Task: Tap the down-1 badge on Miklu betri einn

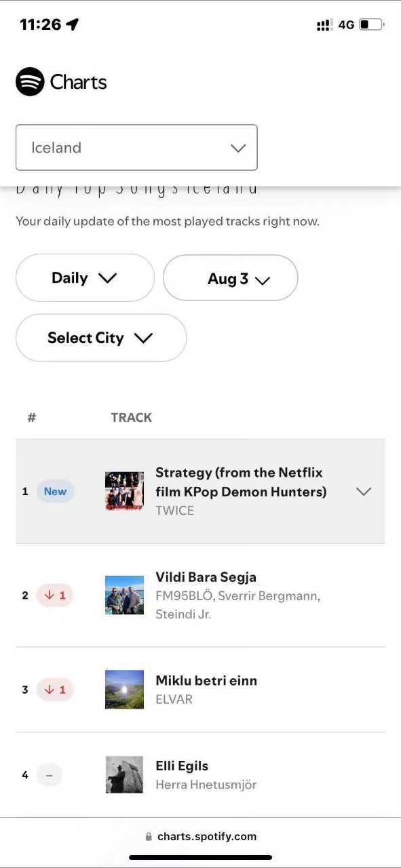Action: [x=55, y=690]
